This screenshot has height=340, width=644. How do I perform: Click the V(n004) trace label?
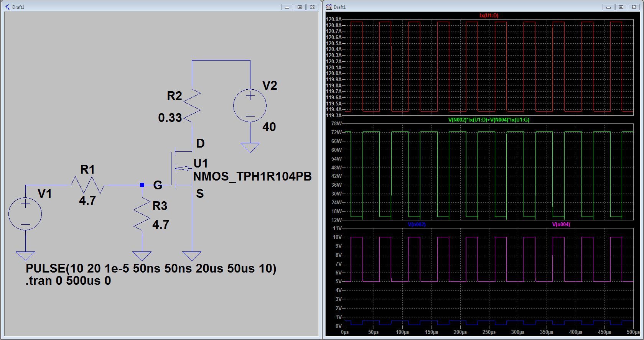click(561, 225)
